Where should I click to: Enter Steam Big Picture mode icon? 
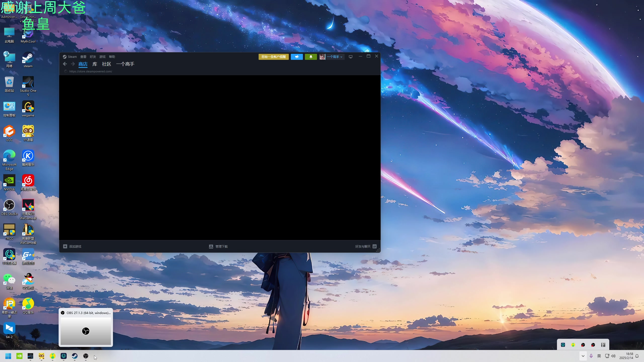click(x=351, y=57)
